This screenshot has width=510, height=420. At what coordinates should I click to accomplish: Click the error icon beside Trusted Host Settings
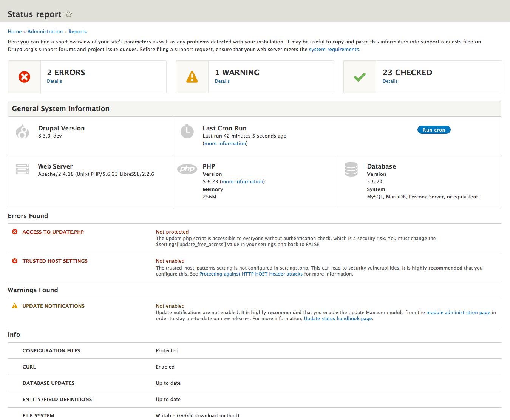coord(15,261)
